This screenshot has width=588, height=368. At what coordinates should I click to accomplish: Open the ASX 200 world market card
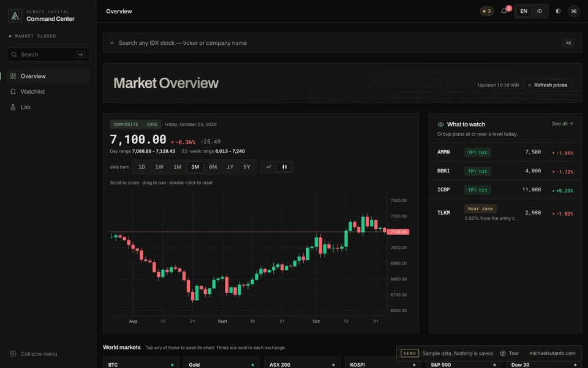302,362
